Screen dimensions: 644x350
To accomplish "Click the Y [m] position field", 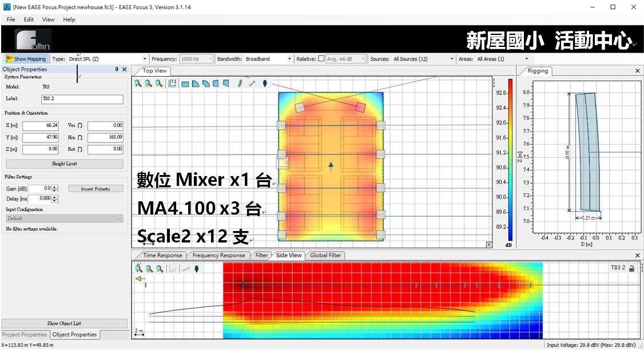I will click(41, 138).
